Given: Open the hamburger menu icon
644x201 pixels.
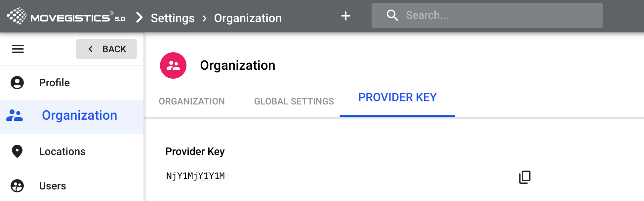Looking at the screenshot, I should tap(18, 49).
